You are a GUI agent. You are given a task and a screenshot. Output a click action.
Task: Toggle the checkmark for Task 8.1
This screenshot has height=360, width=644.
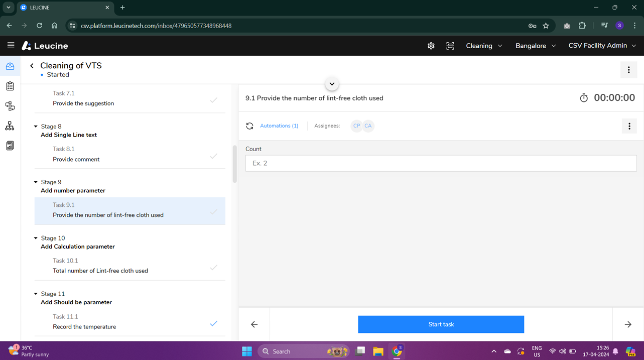(x=213, y=156)
